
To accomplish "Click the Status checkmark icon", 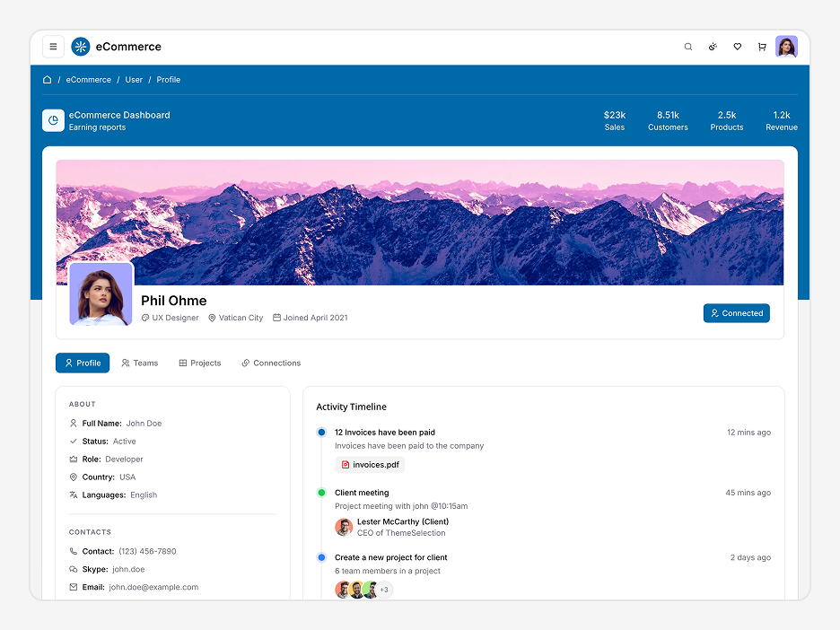I will [74, 441].
